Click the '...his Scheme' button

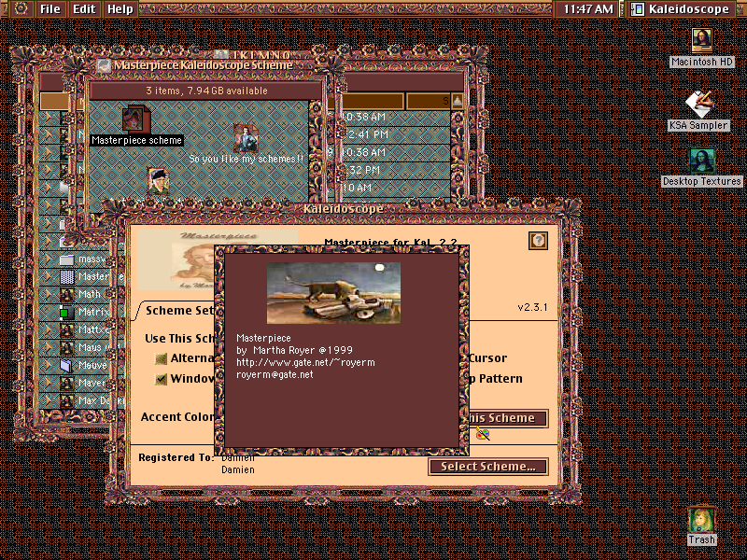click(x=508, y=418)
